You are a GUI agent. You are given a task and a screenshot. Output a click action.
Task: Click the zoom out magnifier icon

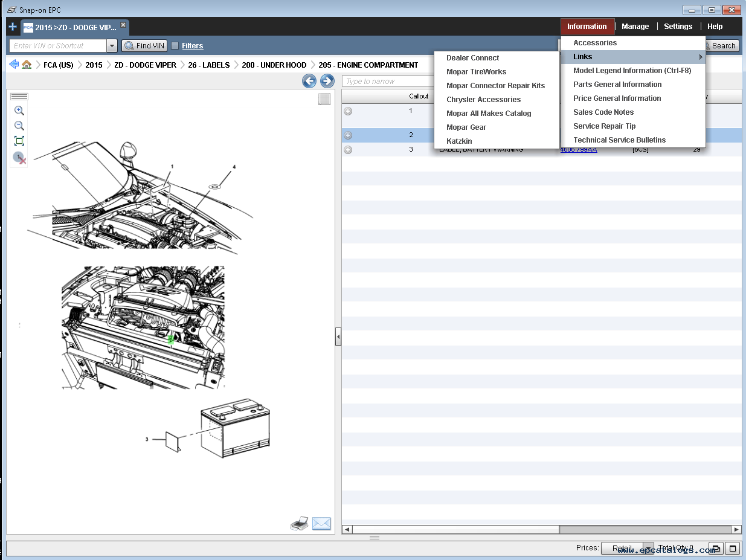click(x=19, y=126)
